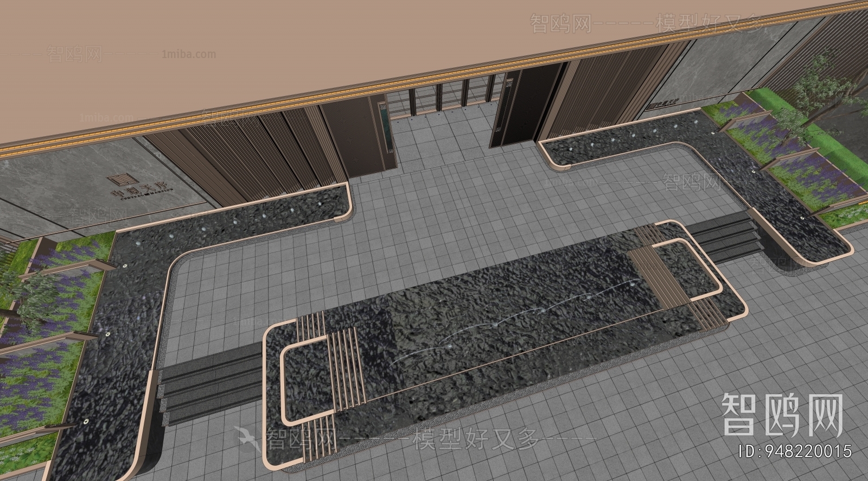Screen dimensions: 868x481
Task: Click the square logo emblem on left wall
Action: [119, 179]
